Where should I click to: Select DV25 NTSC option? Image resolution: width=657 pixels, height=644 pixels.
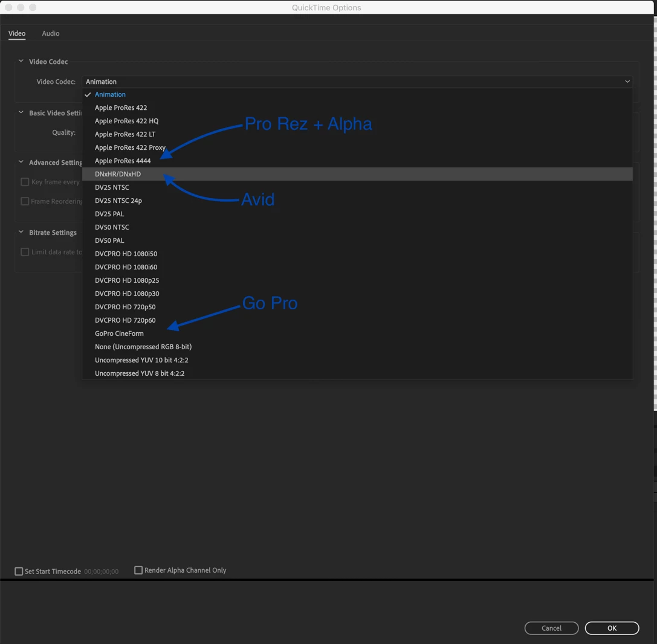357,188
